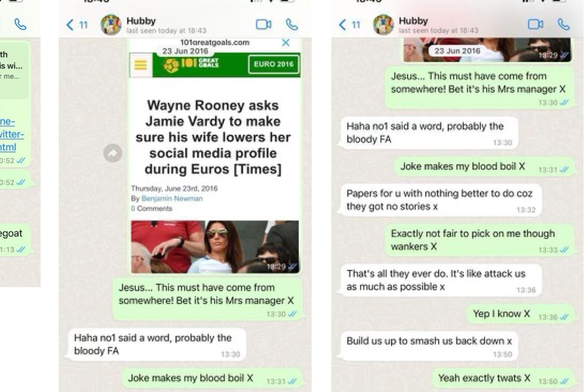Tap the EURO 2016 button in the green banner
The width and height of the screenshot is (588, 392).
[273, 64]
